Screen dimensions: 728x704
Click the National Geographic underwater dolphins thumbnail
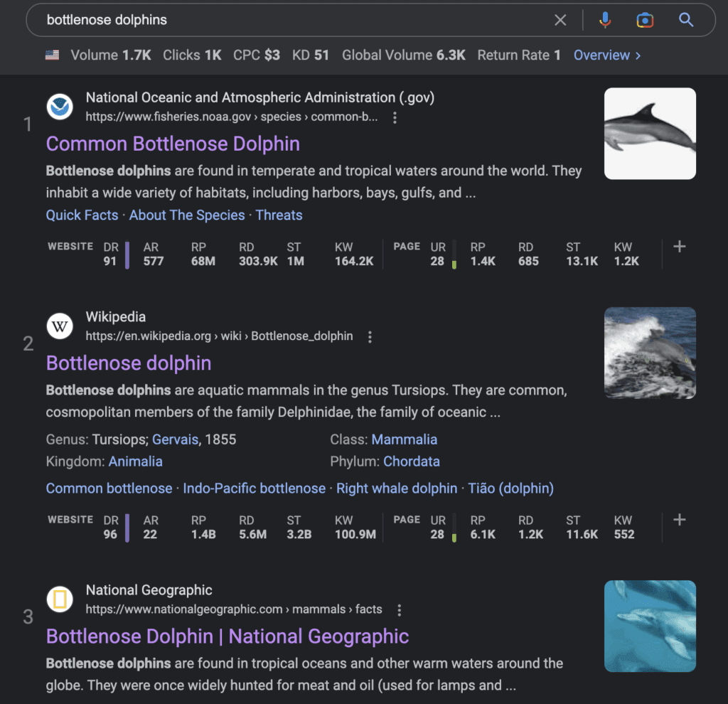[x=650, y=626]
